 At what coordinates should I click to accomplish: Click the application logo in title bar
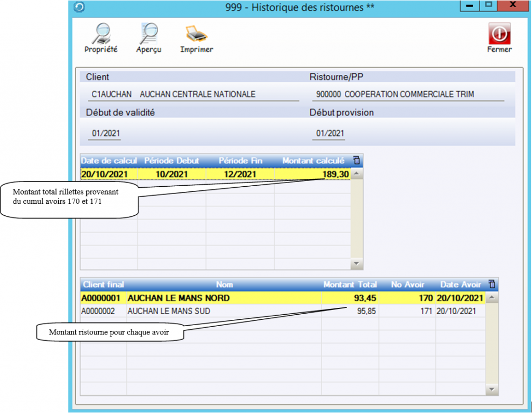(79, 7)
